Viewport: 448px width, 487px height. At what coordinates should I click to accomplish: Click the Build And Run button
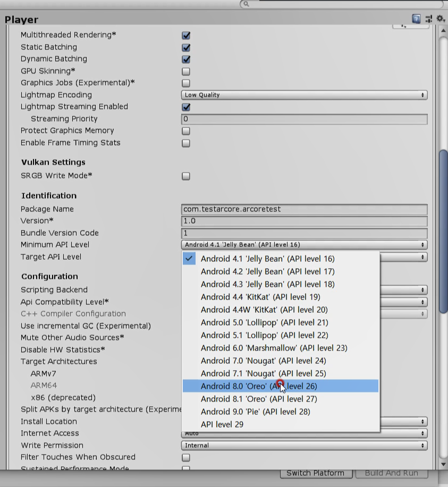(392, 473)
